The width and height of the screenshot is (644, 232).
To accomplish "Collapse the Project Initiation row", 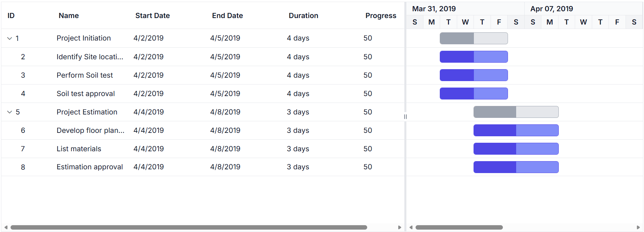I will tap(10, 38).
